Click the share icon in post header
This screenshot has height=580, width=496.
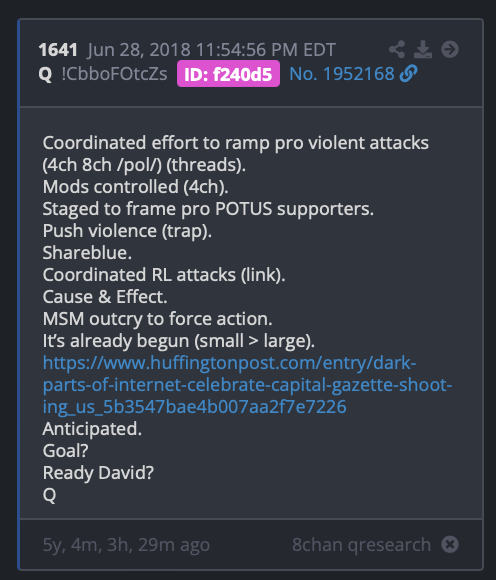[397, 50]
